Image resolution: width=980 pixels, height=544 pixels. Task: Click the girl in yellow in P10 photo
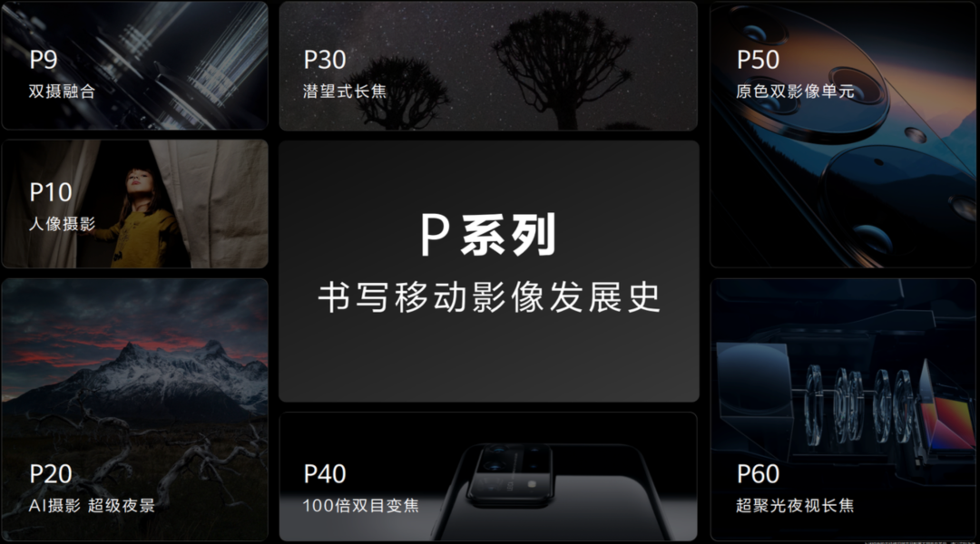[145, 216]
